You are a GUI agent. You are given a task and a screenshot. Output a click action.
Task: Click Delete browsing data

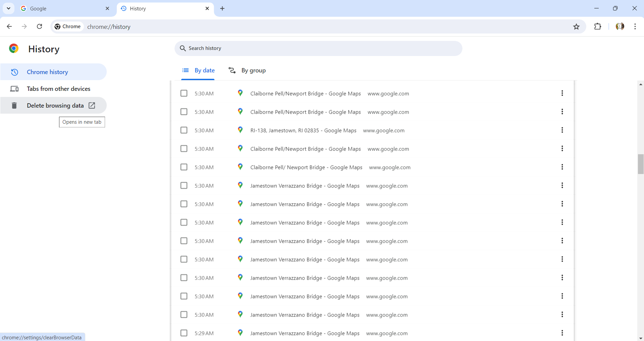pyautogui.click(x=53, y=106)
